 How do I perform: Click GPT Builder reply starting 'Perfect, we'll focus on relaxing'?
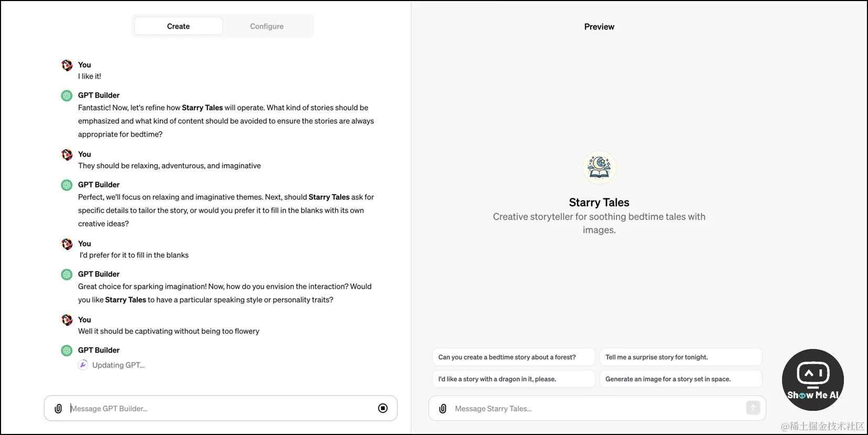point(226,210)
